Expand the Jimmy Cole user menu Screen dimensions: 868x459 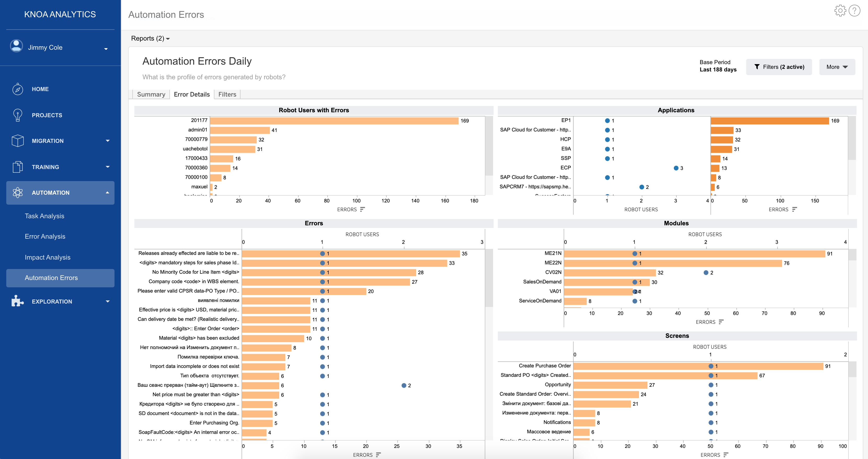pyautogui.click(x=106, y=49)
